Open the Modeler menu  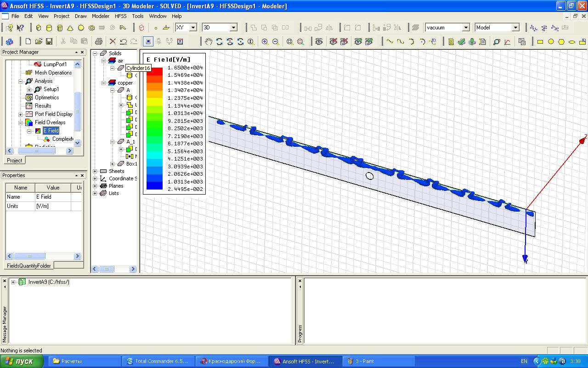click(x=101, y=16)
